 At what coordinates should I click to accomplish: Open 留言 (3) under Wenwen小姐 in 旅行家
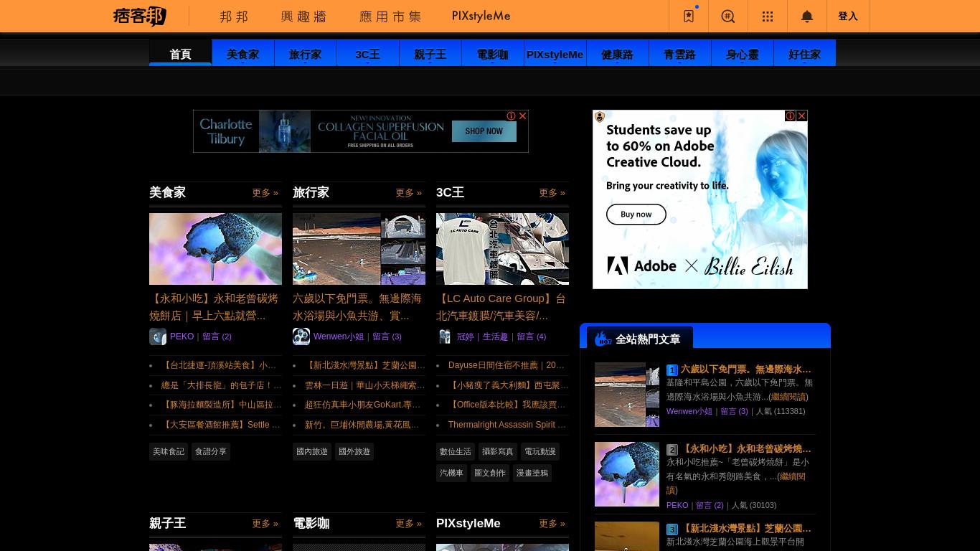tap(387, 336)
